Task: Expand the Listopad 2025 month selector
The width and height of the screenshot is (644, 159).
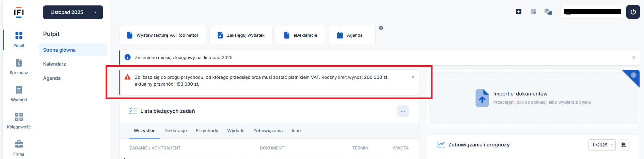Action: coord(73,12)
